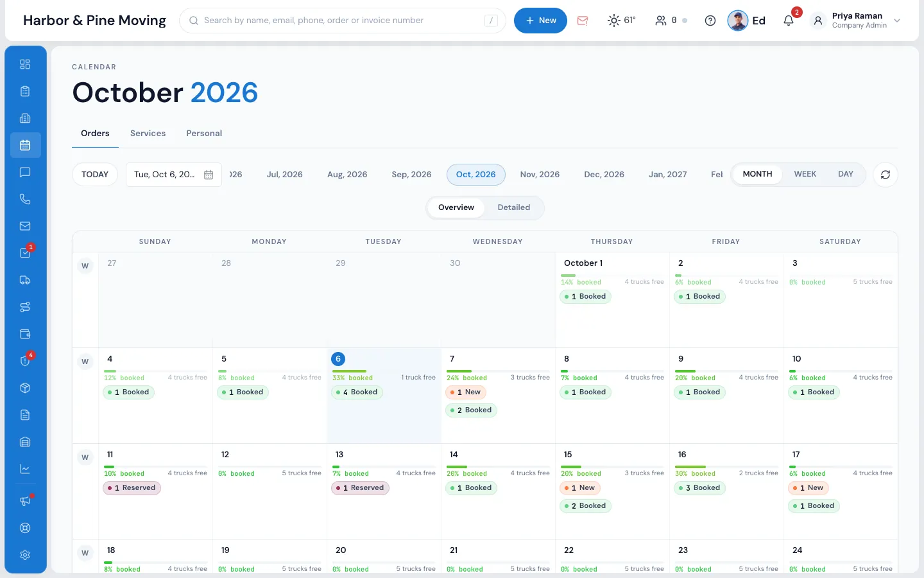Image resolution: width=924 pixels, height=578 pixels.
Task: Jump to Jan, 2027 month
Action: click(x=668, y=175)
